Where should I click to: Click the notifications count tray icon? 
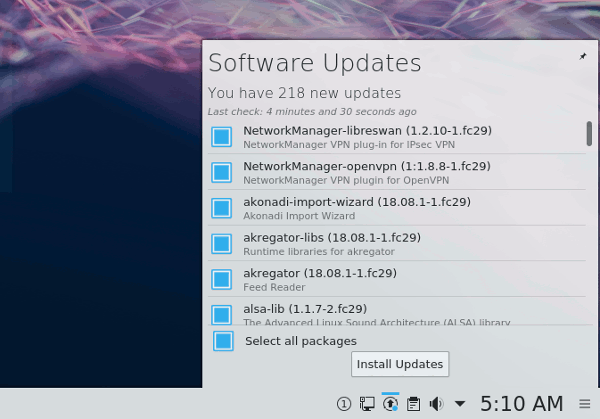tap(344, 404)
